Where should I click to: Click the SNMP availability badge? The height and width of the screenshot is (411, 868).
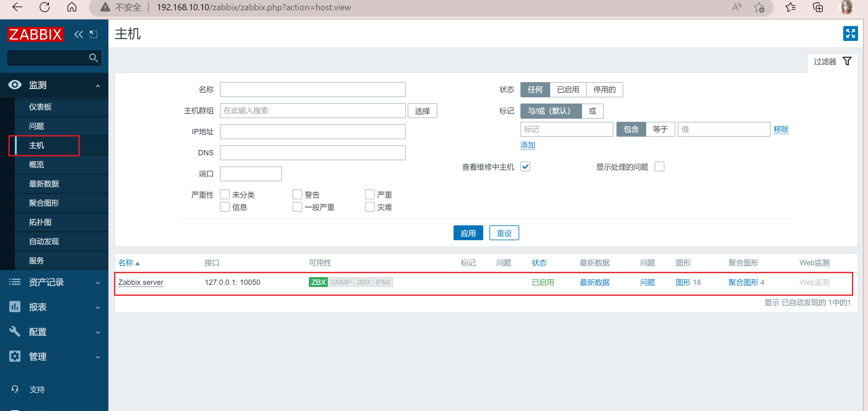pyautogui.click(x=341, y=282)
